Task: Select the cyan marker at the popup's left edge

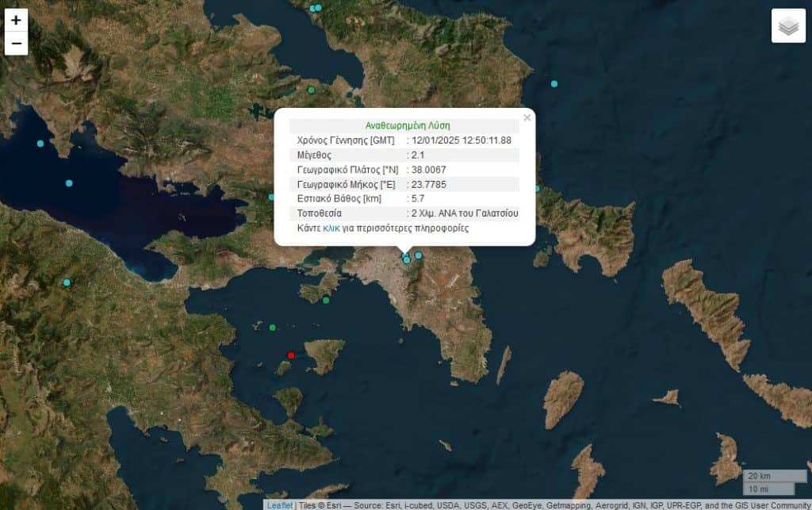Action: pyautogui.click(x=271, y=197)
